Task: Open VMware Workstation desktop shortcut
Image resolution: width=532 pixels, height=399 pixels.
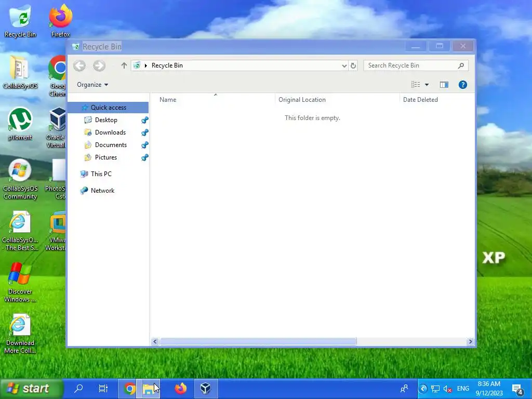Action: pyautogui.click(x=56, y=231)
